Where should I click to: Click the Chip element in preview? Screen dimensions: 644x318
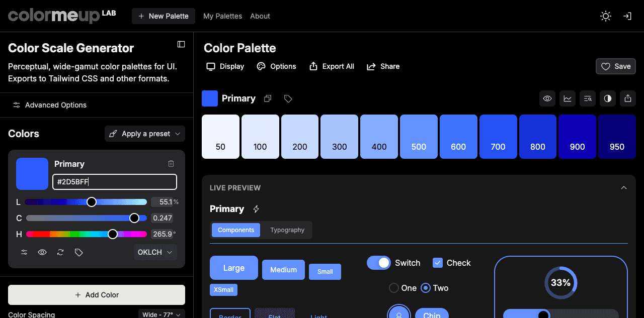click(432, 313)
